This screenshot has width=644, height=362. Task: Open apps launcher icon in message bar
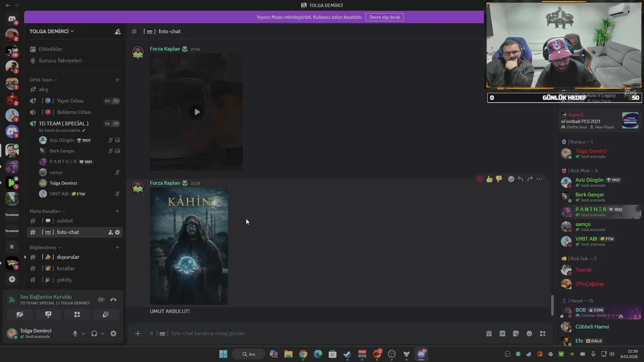click(x=542, y=333)
